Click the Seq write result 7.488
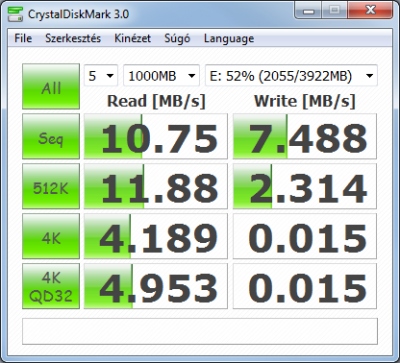Image resolution: width=400 pixels, height=363 pixels. point(305,136)
